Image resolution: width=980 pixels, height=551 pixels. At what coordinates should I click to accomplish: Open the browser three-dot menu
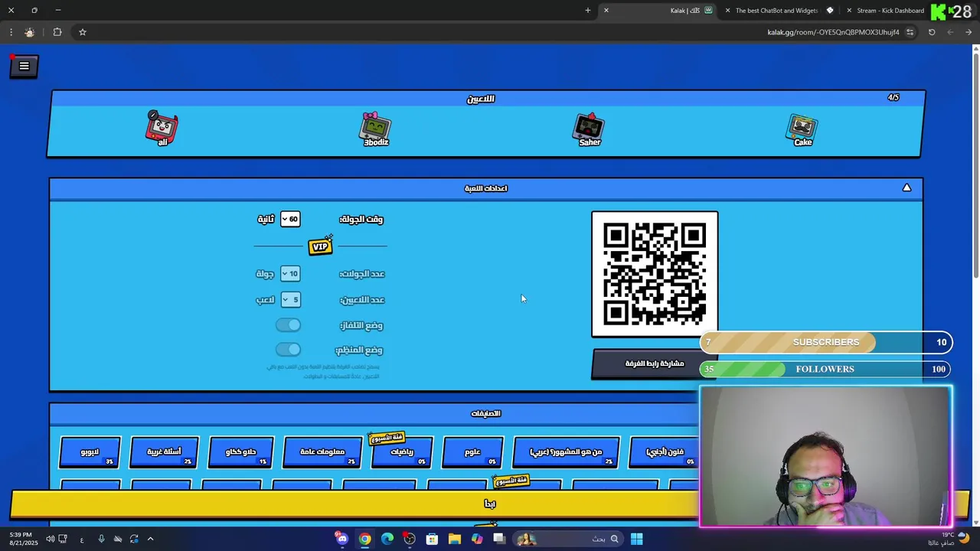(11, 32)
